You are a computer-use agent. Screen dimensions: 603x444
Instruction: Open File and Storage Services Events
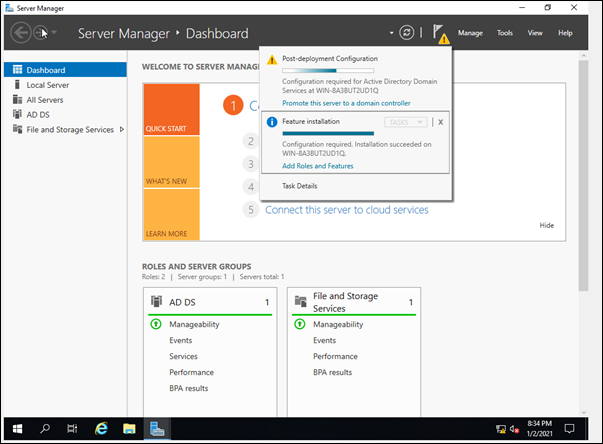click(x=324, y=340)
